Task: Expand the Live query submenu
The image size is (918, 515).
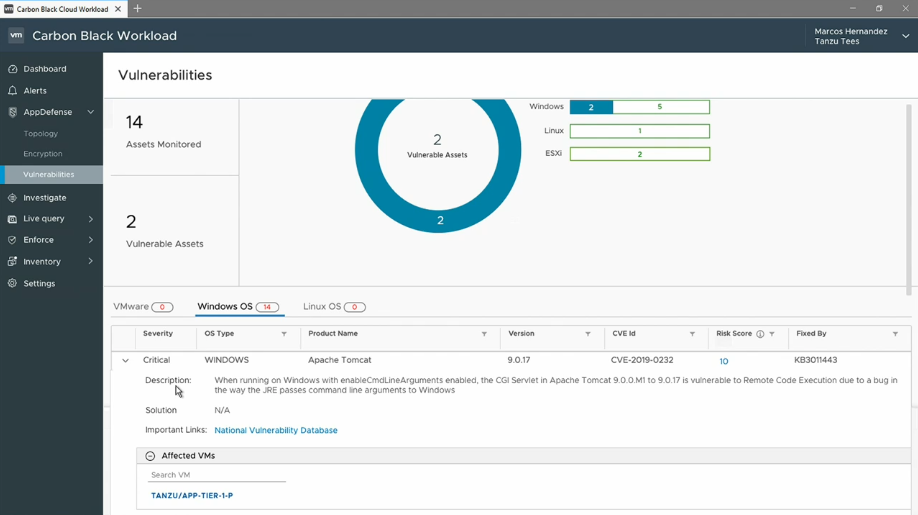Action: pyautogui.click(x=91, y=219)
